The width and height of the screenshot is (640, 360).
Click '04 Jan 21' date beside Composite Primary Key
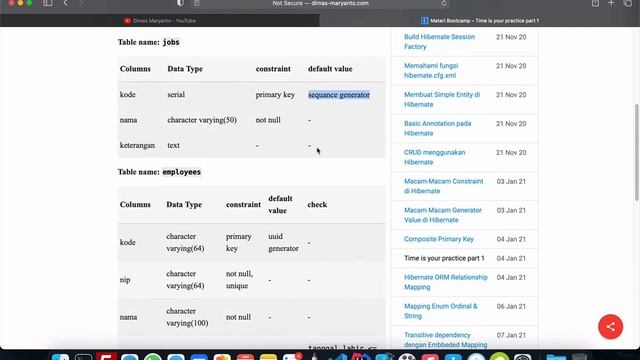(x=511, y=239)
